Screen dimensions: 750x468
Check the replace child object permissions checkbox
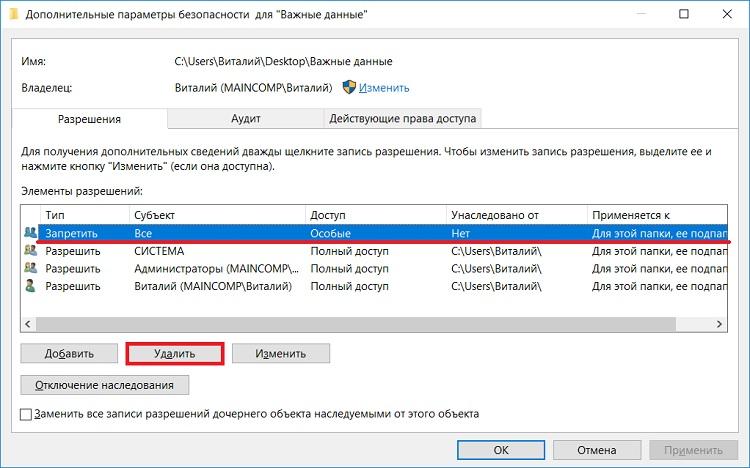coord(26,414)
